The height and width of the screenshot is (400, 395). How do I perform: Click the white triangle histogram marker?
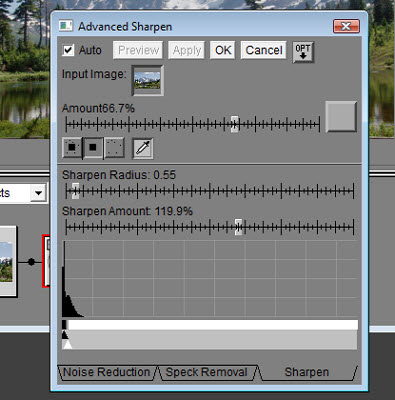coord(68,344)
